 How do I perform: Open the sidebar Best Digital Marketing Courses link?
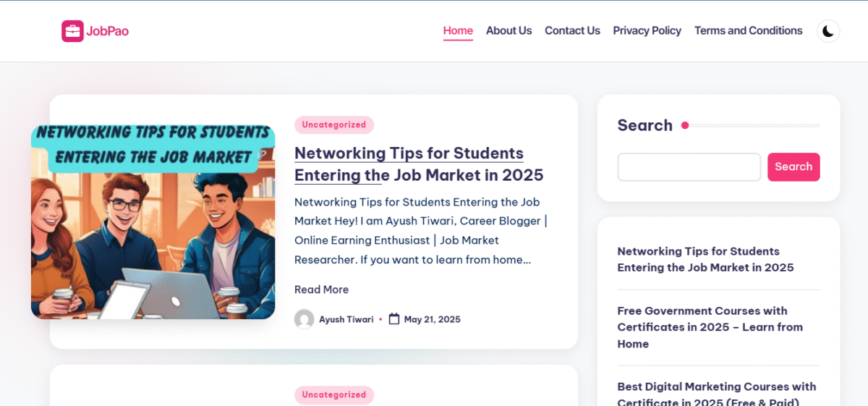click(717, 394)
